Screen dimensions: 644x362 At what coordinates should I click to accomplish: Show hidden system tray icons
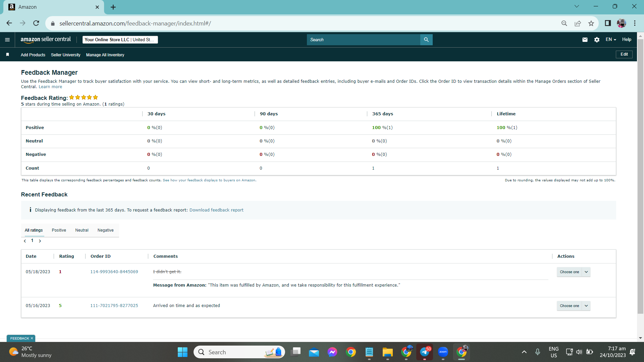tap(524, 352)
